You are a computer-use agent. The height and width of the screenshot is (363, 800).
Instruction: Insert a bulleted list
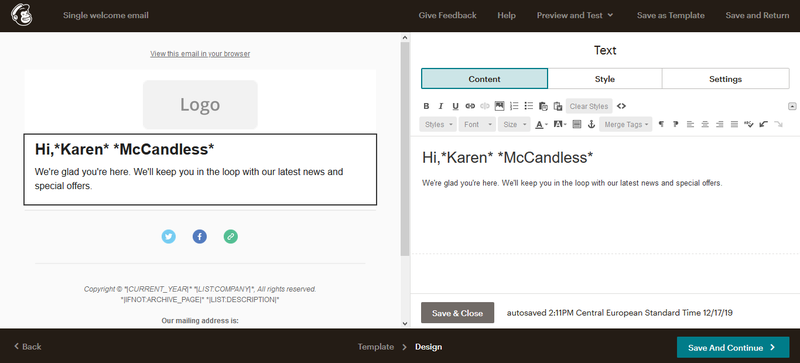pyautogui.click(x=529, y=106)
